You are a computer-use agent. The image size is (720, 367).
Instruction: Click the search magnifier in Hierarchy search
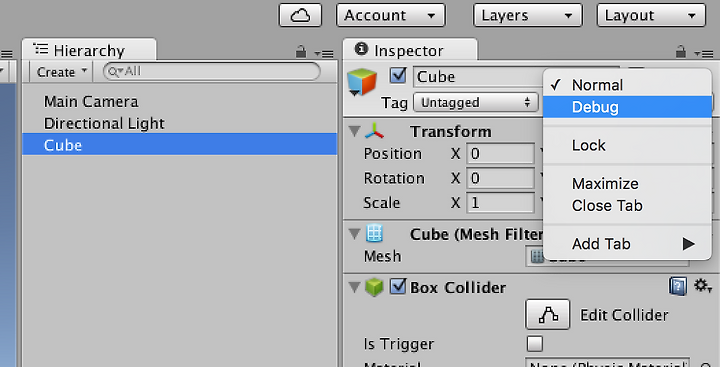[x=114, y=72]
